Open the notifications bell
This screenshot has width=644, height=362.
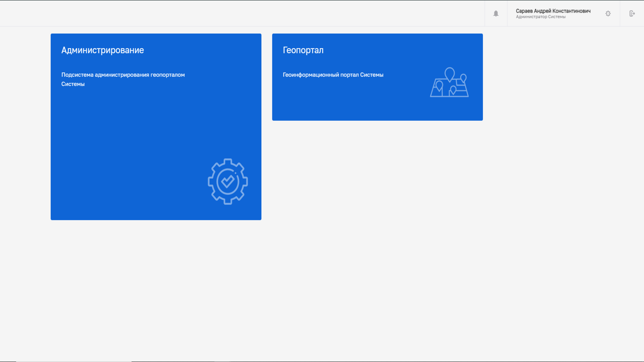[496, 13]
